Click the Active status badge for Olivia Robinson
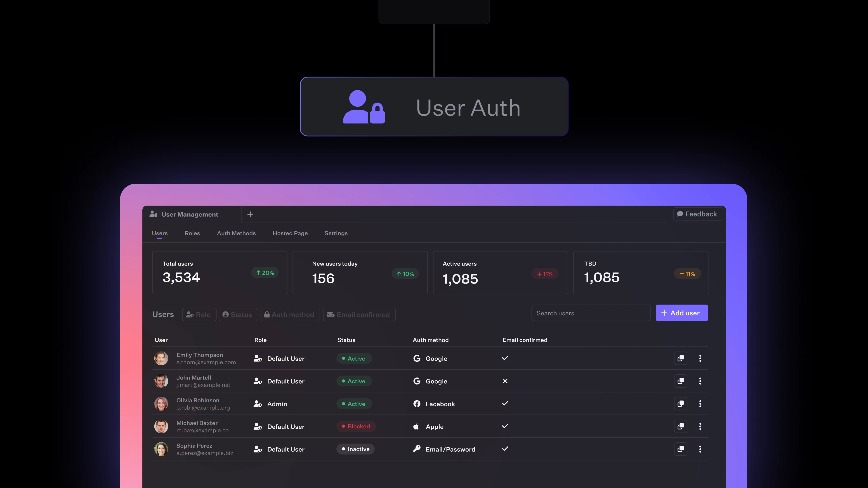The width and height of the screenshot is (868, 488). [354, 404]
